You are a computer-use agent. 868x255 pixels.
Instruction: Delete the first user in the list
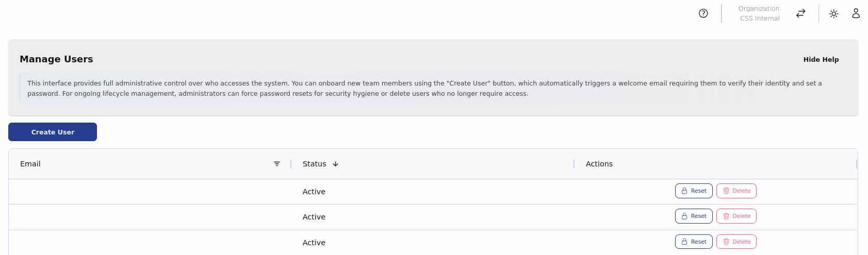tap(736, 191)
